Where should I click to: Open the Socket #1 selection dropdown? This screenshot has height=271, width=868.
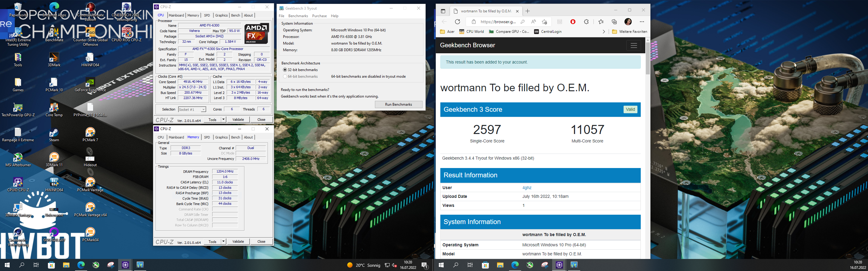coord(192,109)
